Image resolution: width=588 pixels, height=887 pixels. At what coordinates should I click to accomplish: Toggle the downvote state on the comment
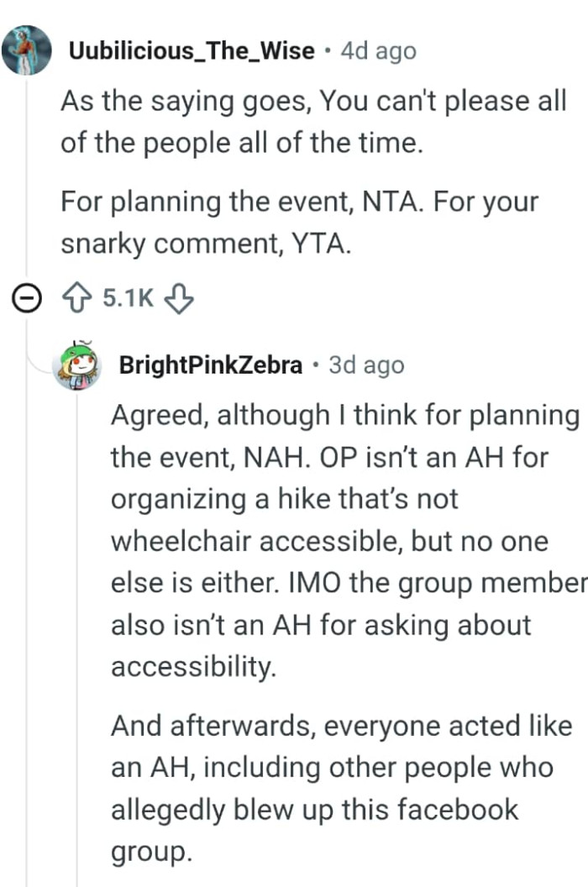(x=179, y=297)
